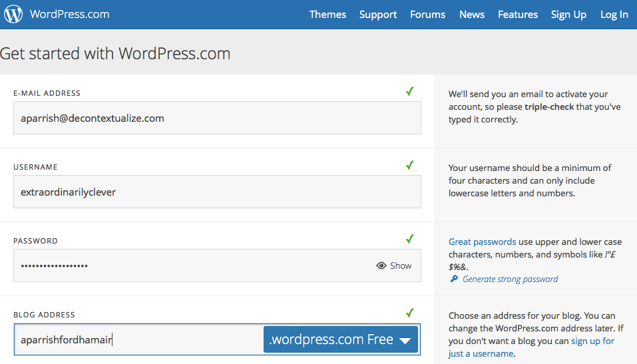The height and width of the screenshot is (364, 637).
Task: Focus the E-mail Address input field
Action: pos(218,118)
